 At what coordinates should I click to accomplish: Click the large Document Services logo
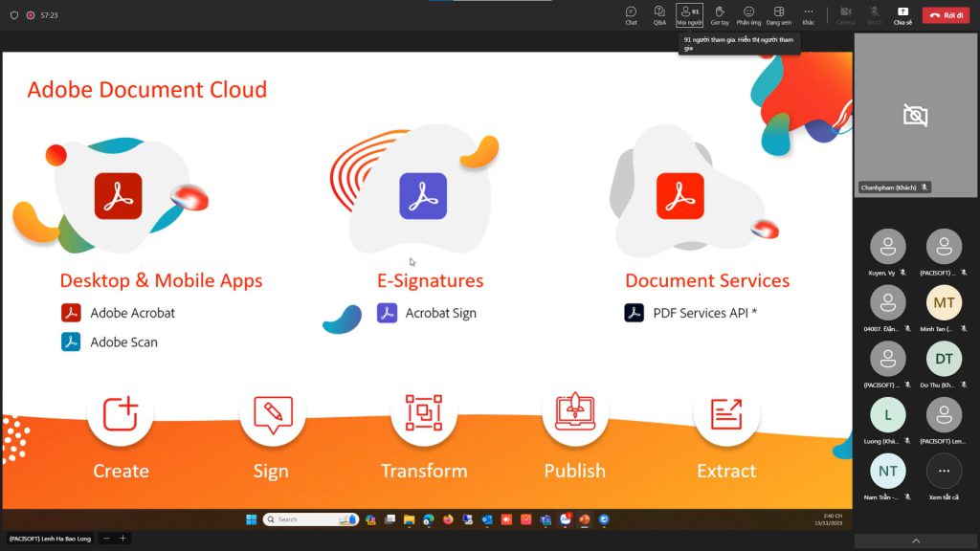[x=680, y=196]
